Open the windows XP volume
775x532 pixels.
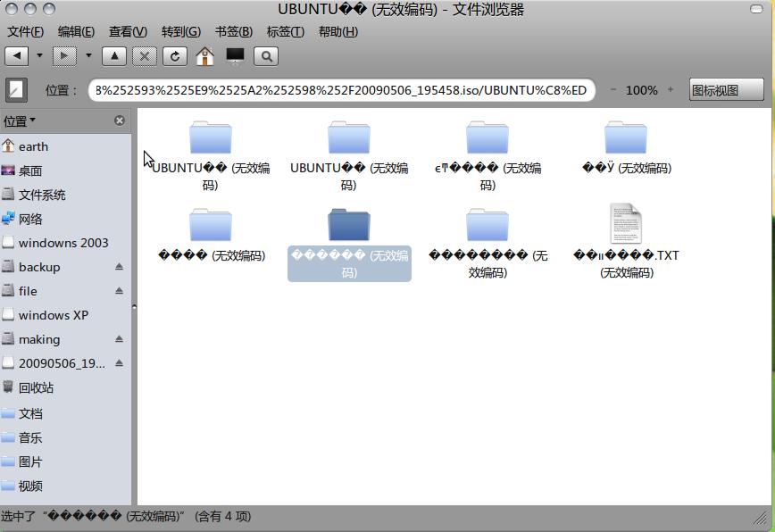point(66,315)
